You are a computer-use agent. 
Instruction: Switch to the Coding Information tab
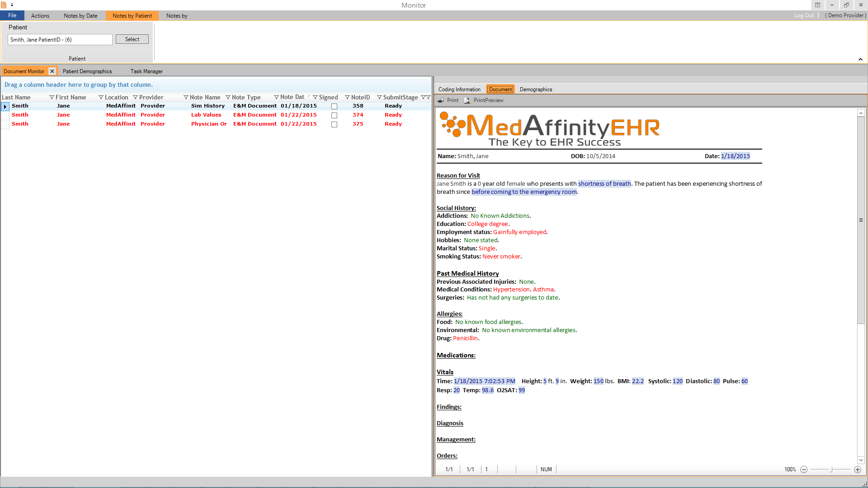tap(459, 89)
